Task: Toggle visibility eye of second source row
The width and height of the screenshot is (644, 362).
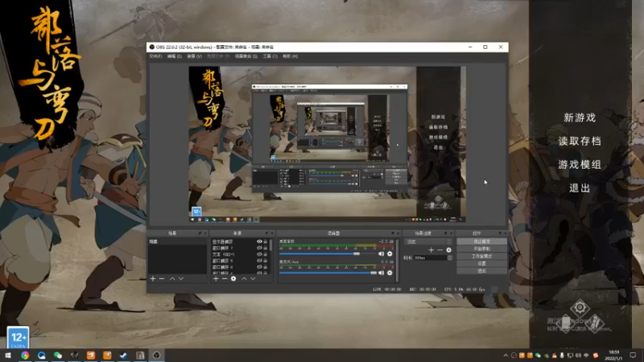Action: (x=259, y=248)
